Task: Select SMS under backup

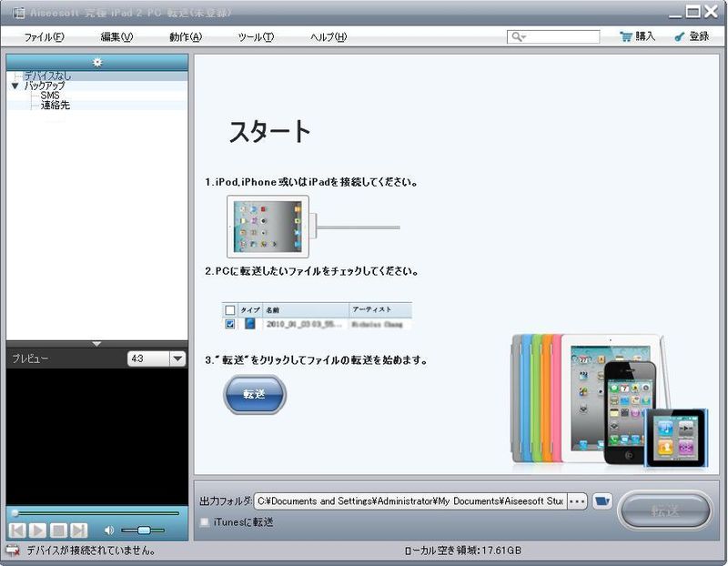Action: coord(50,96)
